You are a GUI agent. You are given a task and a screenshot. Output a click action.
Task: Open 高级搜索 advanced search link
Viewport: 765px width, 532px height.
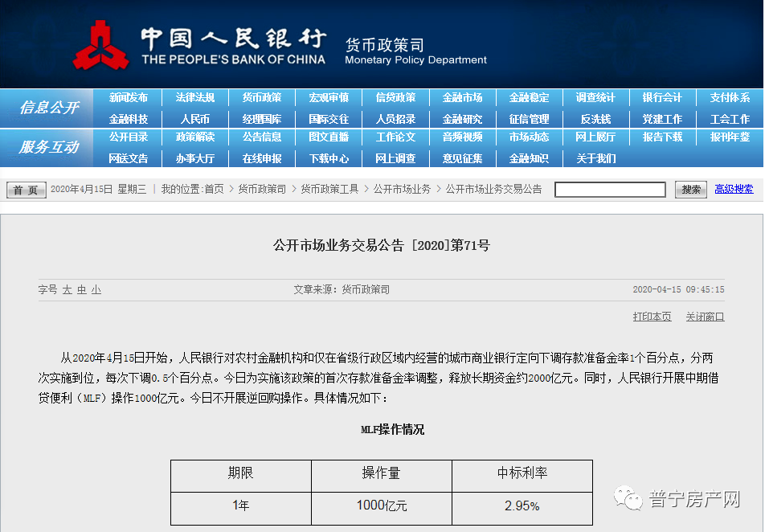click(734, 190)
